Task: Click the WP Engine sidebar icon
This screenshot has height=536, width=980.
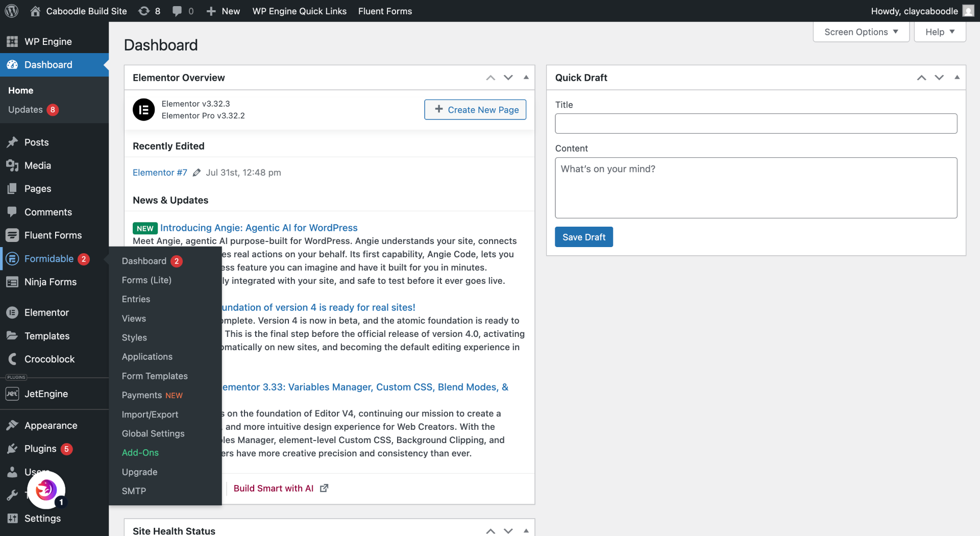Action: 12,41
